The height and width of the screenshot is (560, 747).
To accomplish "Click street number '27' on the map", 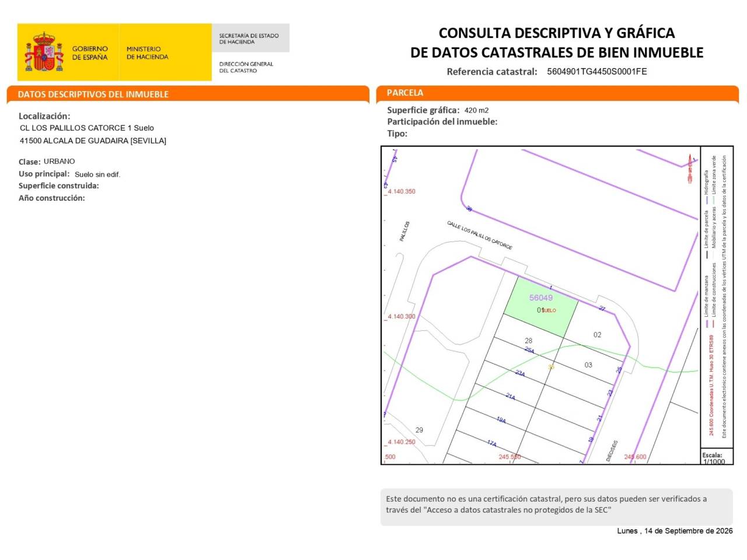I will point(602,309).
